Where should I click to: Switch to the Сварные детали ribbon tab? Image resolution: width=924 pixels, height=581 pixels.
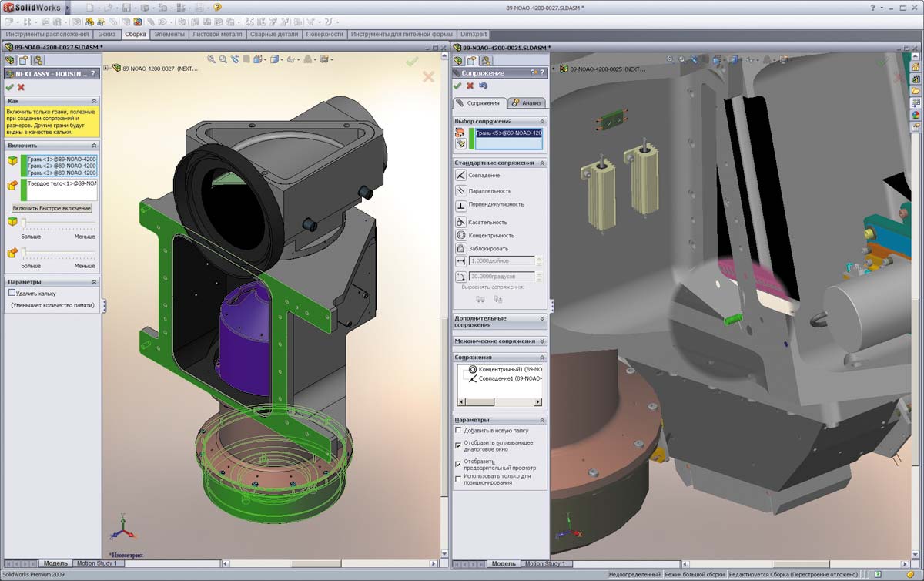pyautogui.click(x=275, y=35)
